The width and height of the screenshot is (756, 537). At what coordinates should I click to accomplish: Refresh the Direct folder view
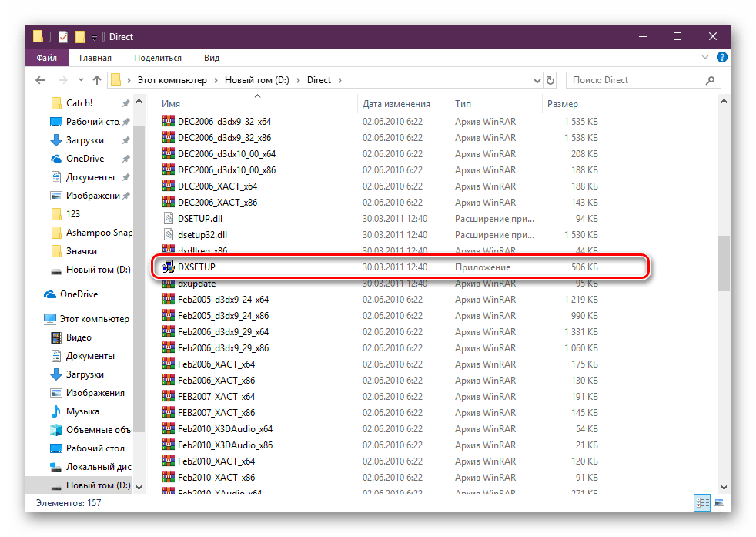tap(550, 81)
